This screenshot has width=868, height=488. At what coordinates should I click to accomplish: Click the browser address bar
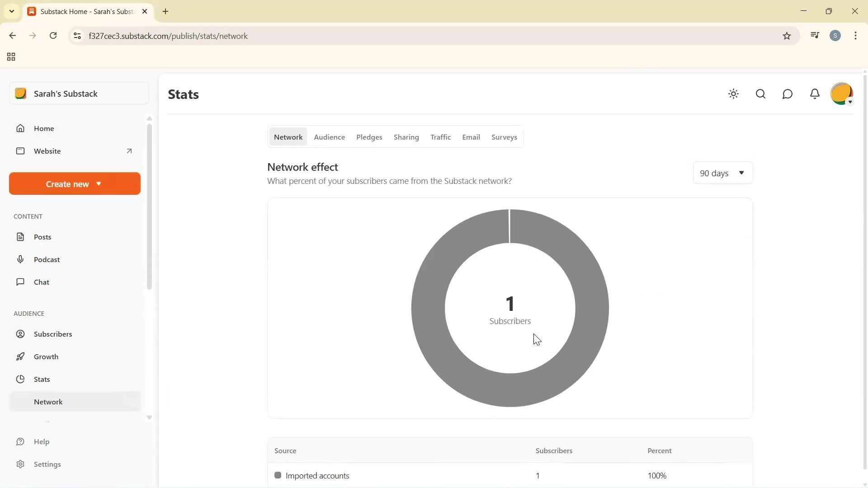pyautogui.click(x=271, y=36)
